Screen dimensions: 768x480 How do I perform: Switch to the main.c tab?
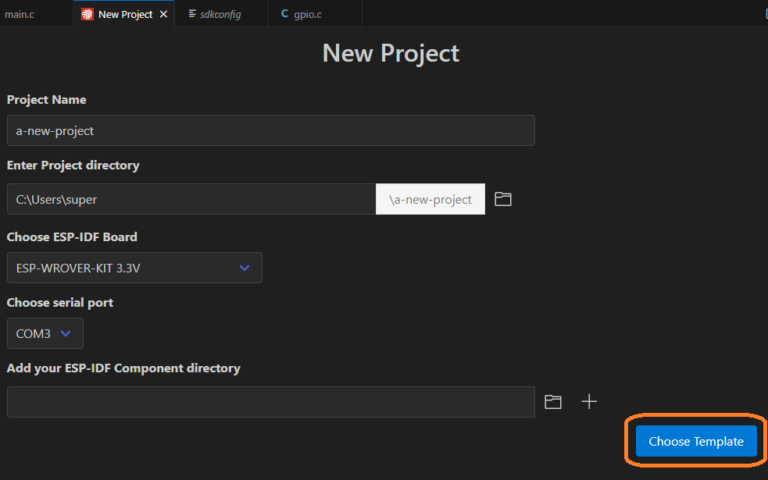click(20, 14)
